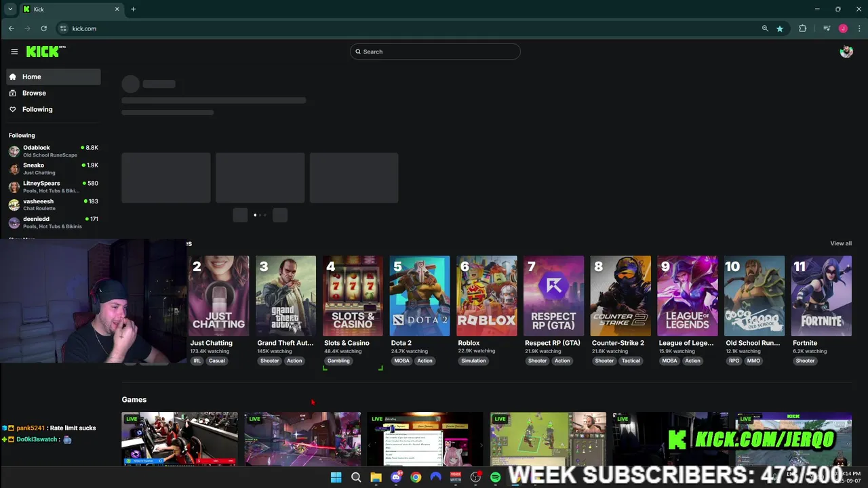Open the Chrome three-dot menu
Viewport: 868px width, 488px height.
click(859, 28)
